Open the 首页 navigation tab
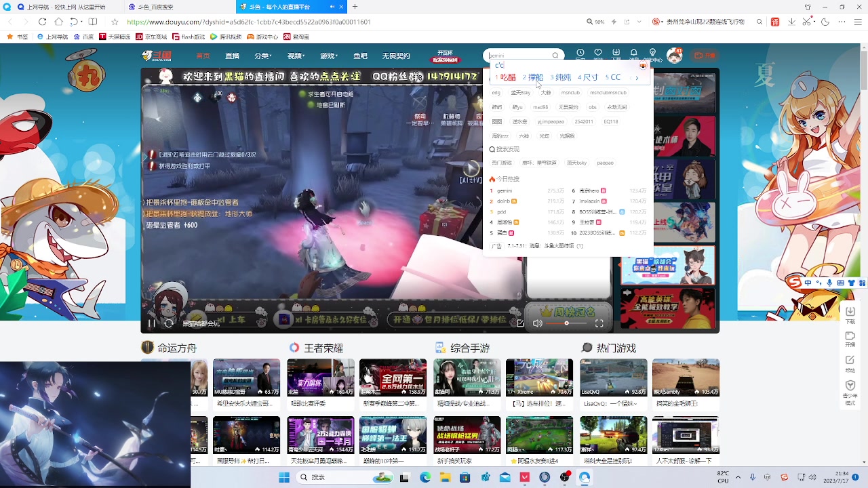Viewport: 868px width, 488px height. [x=203, y=56]
